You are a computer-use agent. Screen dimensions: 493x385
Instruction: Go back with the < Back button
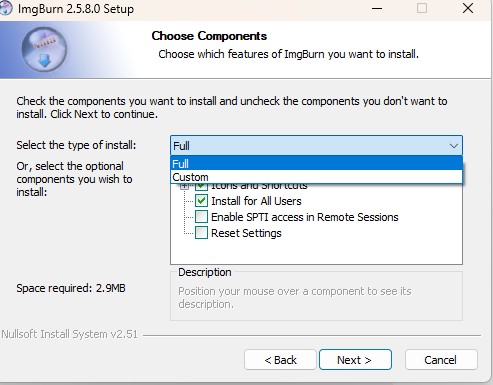tap(280, 360)
